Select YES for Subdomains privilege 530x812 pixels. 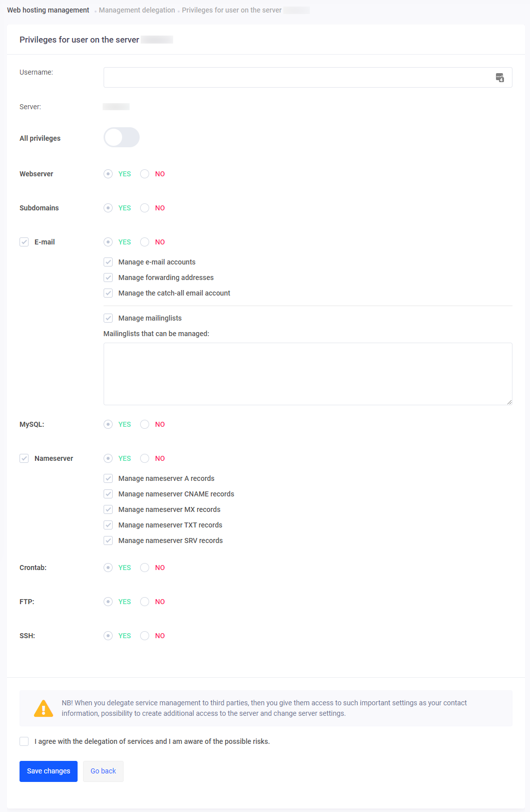pyautogui.click(x=108, y=208)
